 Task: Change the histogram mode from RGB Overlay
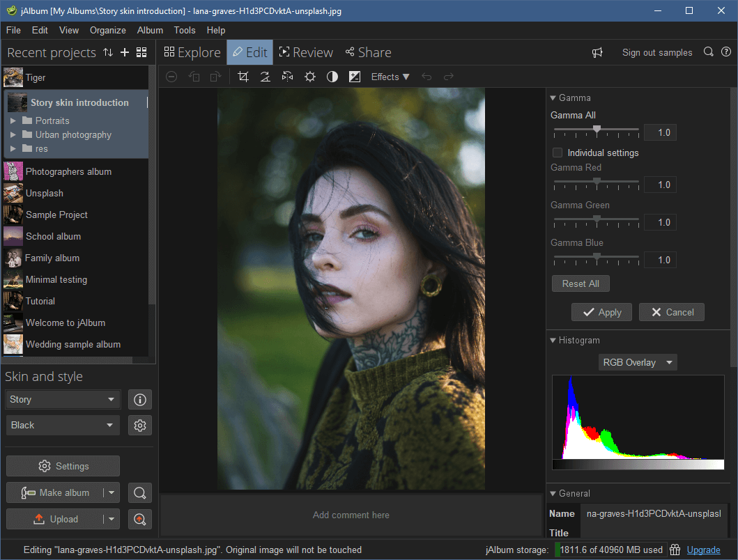pyautogui.click(x=637, y=362)
